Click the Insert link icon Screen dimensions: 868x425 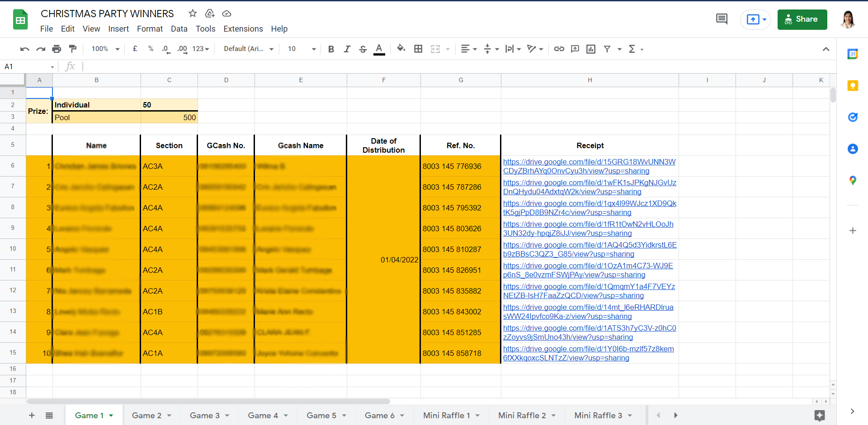pyautogui.click(x=559, y=49)
